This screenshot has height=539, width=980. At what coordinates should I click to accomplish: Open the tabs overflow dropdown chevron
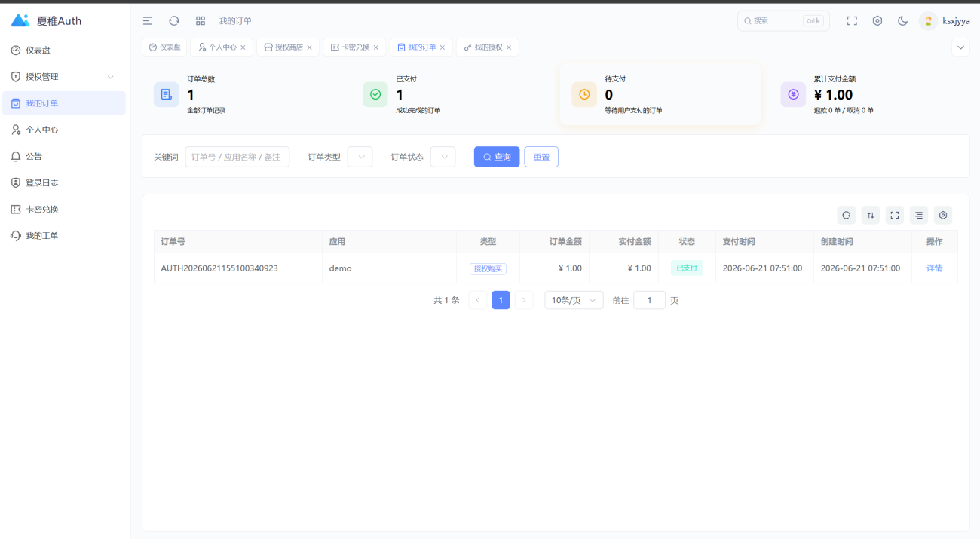960,47
